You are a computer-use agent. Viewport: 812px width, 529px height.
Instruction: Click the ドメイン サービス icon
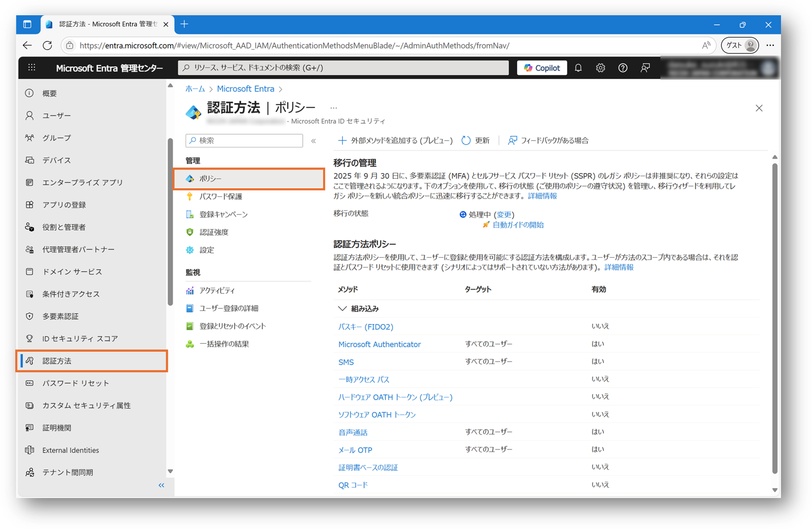click(30, 272)
